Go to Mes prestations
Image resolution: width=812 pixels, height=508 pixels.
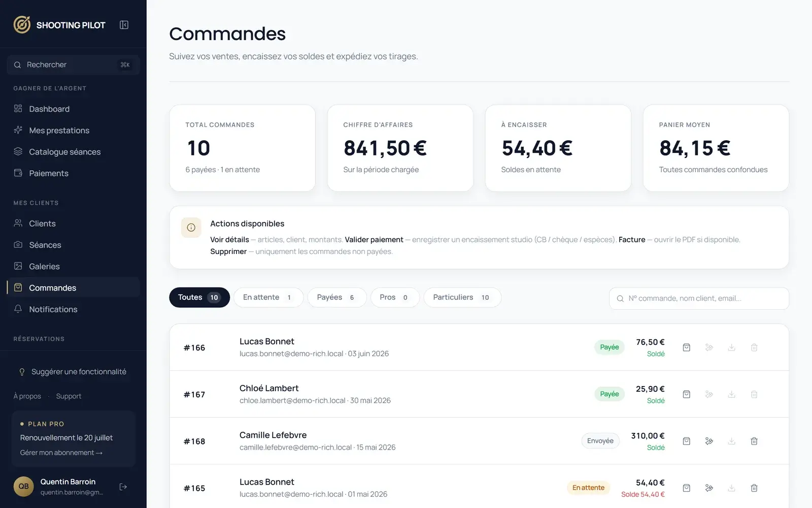pos(74,130)
